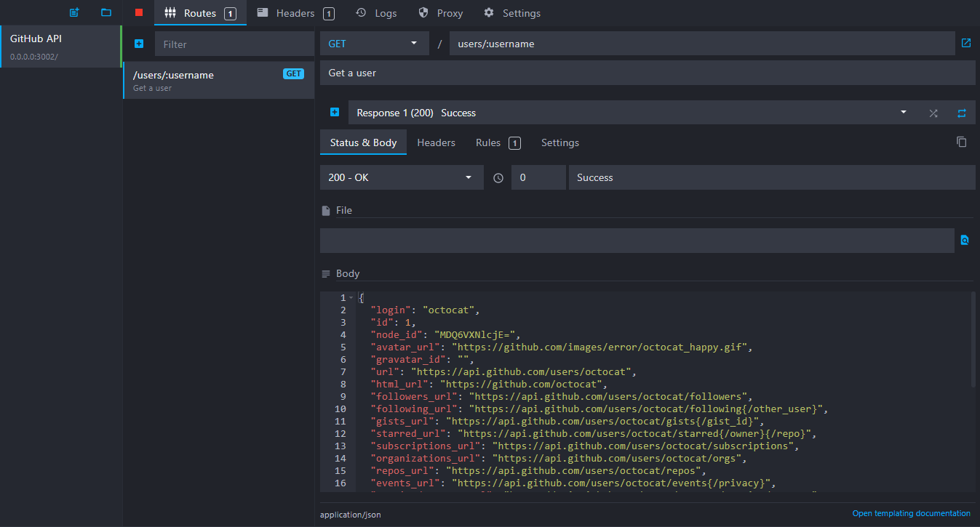
Task: Duplicate the response using the copy icon
Action: tap(961, 142)
